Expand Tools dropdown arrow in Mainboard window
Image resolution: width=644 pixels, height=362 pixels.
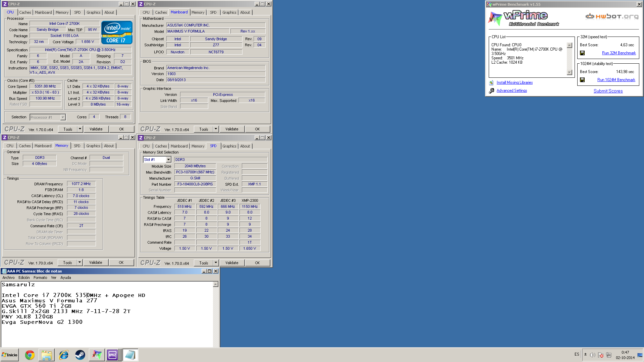click(216, 129)
